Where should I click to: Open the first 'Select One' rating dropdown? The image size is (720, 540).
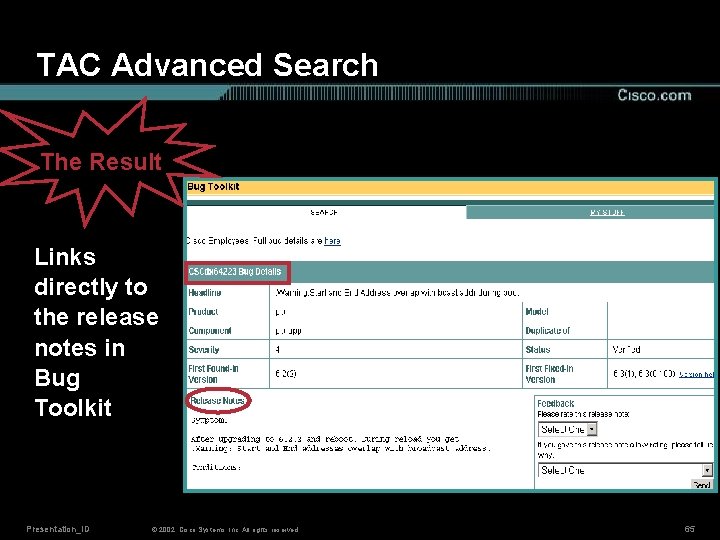point(567,429)
